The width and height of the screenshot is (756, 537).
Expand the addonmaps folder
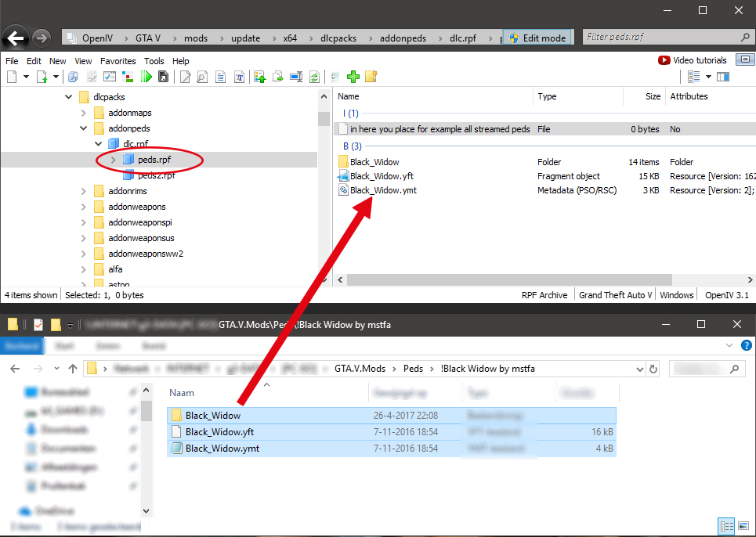tap(83, 113)
